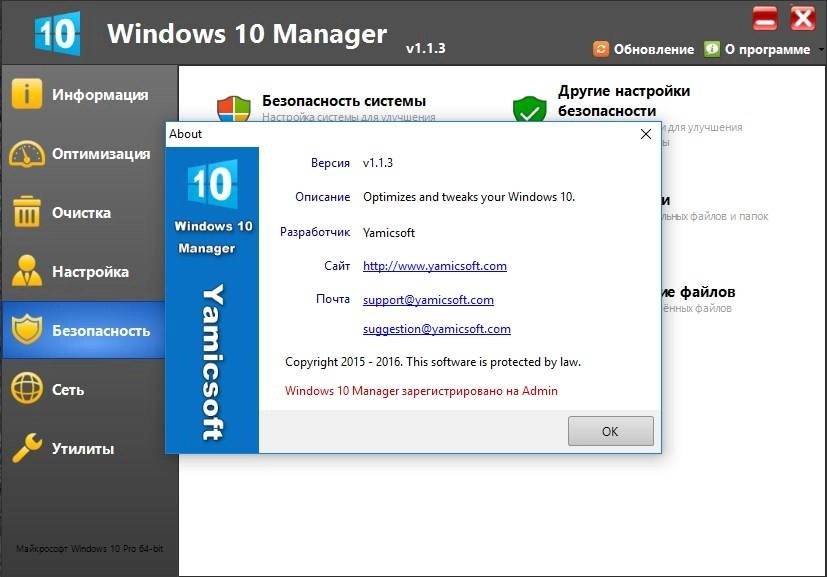Open the Сеть globe icon
This screenshot has width=827, height=577.
(x=26, y=388)
